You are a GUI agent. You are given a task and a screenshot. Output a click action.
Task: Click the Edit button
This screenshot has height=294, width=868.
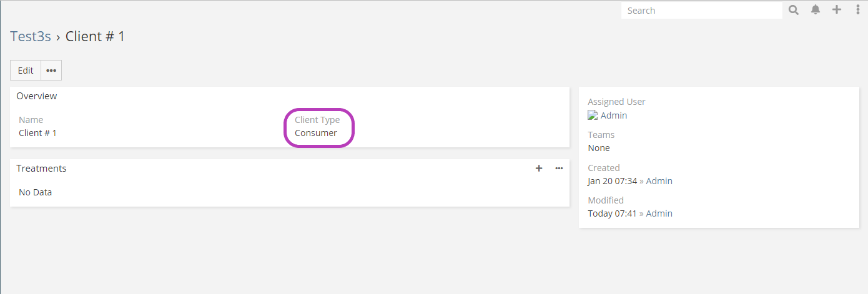pos(26,71)
